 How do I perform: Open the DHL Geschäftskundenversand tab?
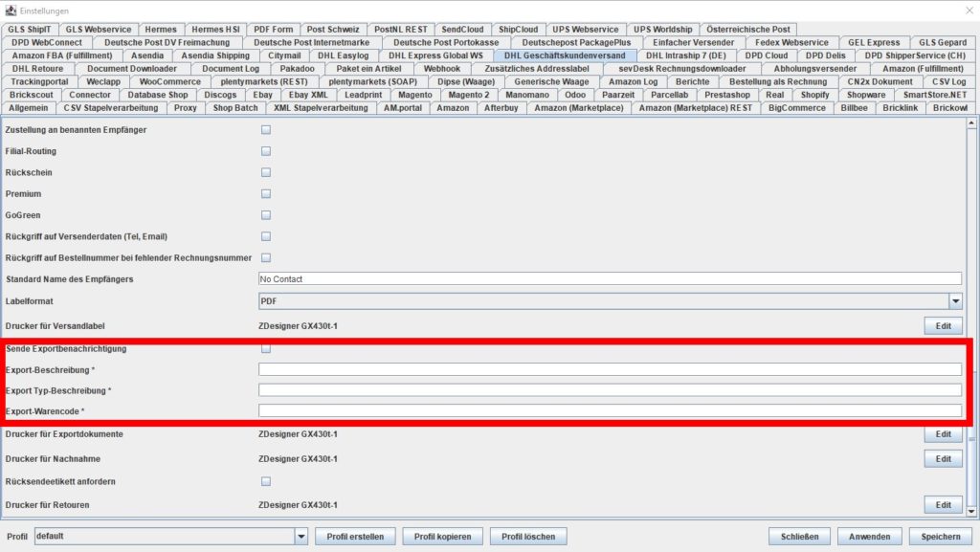[x=565, y=55]
